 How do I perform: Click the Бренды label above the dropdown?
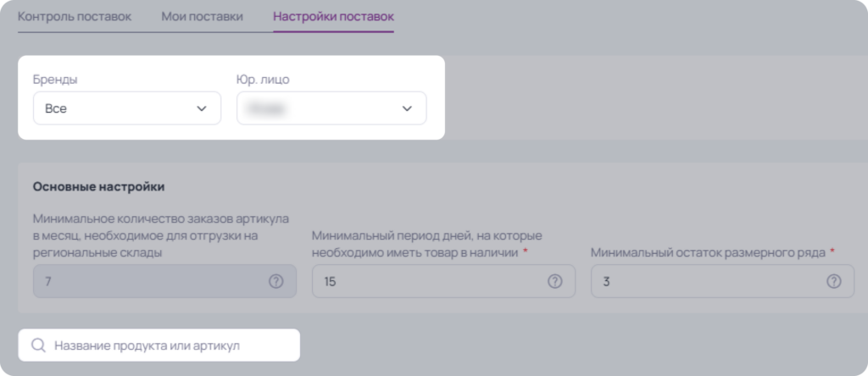point(55,80)
